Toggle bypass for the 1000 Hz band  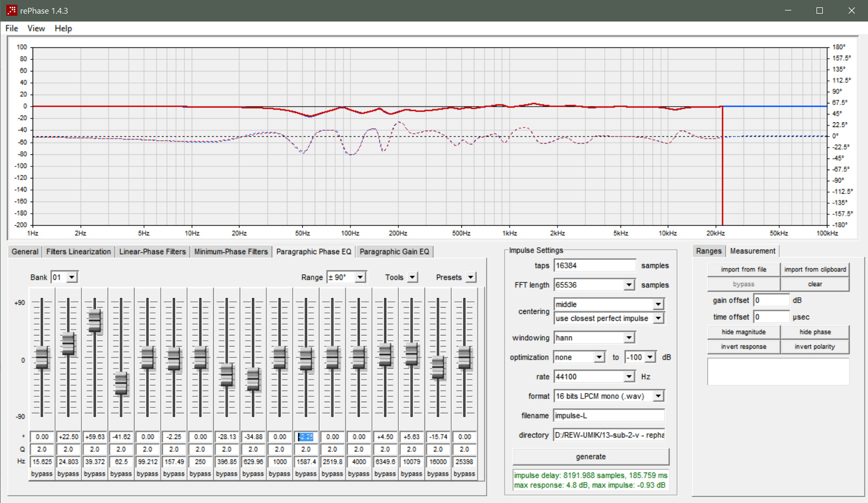pyautogui.click(x=280, y=474)
